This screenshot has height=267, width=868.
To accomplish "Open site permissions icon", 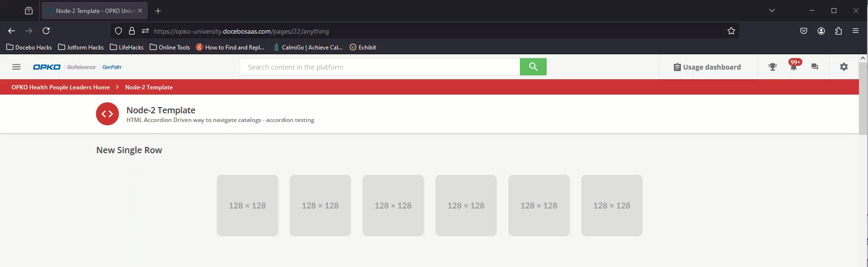I will (145, 31).
